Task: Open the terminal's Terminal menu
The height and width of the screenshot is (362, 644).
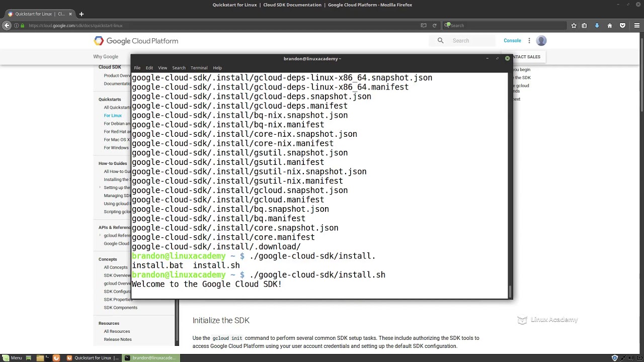Action: point(199,68)
